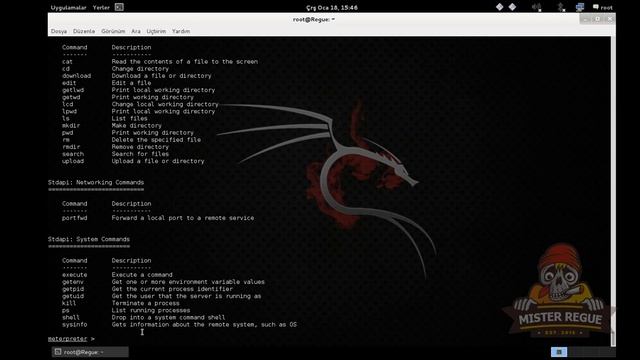640x360 pixels.
Task: Open the Uçbirim menu
Action: (156, 31)
